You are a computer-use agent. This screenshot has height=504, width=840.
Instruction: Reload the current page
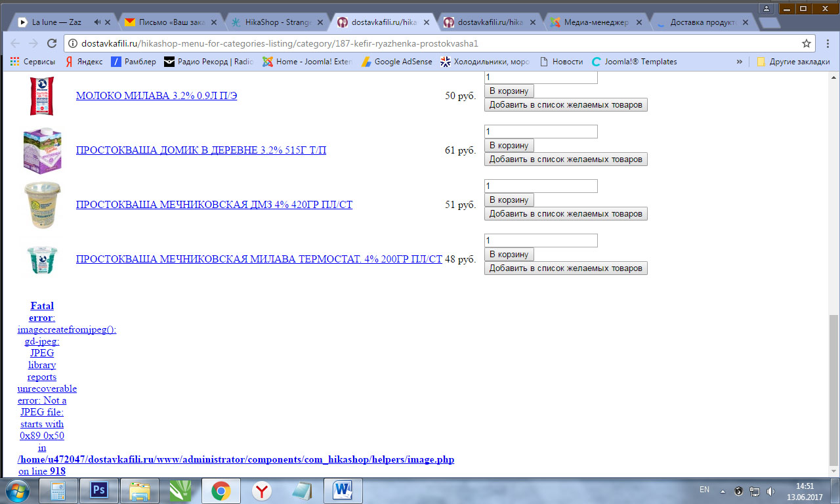52,43
